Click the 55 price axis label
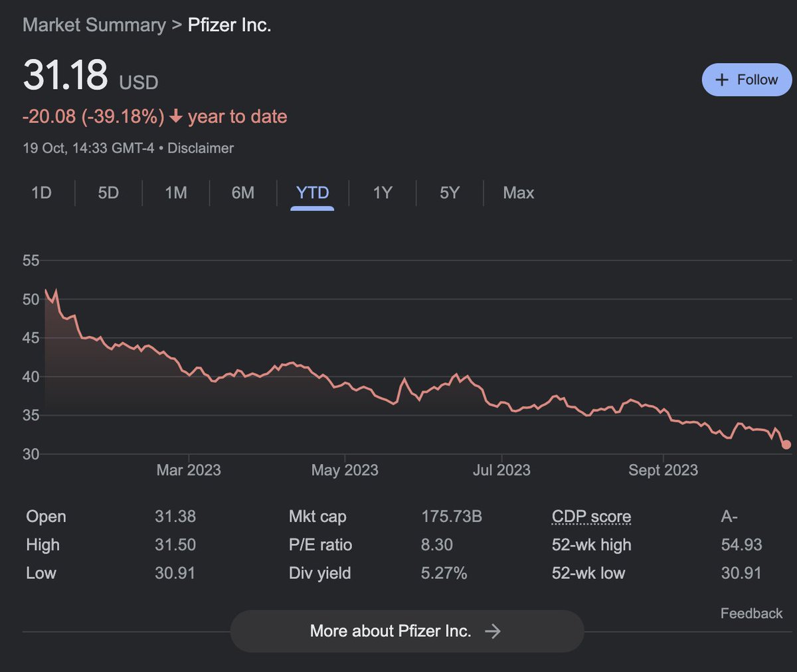The image size is (797, 672). pos(31,260)
